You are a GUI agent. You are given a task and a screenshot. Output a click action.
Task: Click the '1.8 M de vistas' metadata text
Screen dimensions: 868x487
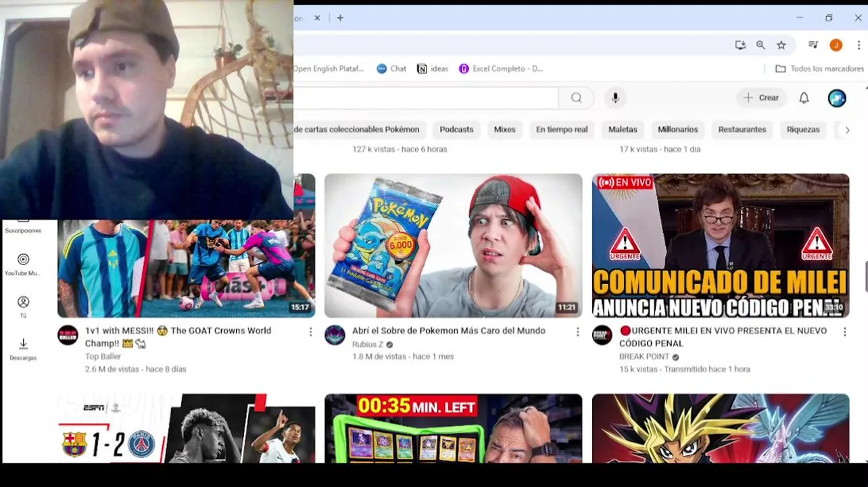380,356
